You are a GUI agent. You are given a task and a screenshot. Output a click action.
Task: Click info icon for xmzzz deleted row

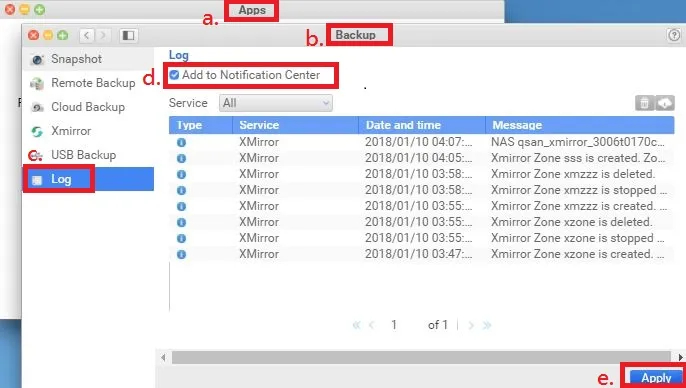coord(181,174)
